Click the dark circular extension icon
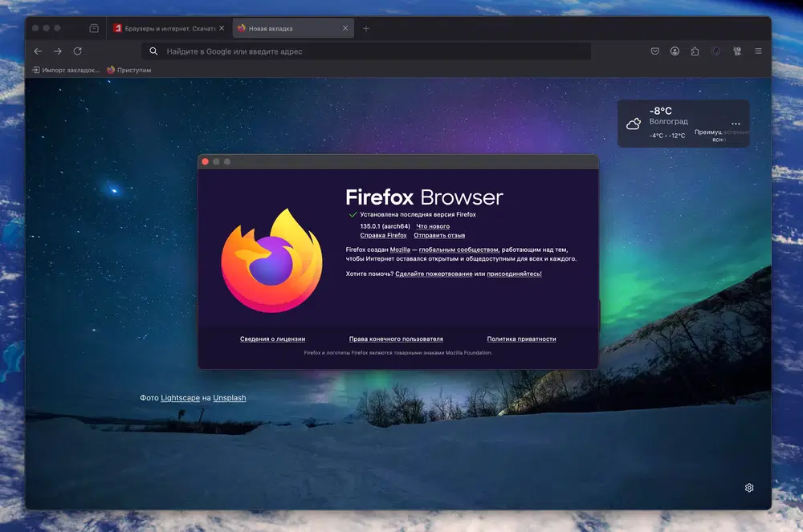 tap(716, 51)
